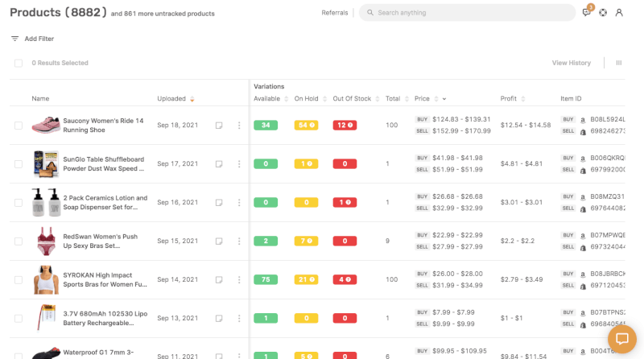Sort by Uploaded column arrow
This screenshot has width=644, height=359.
click(192, 99)
